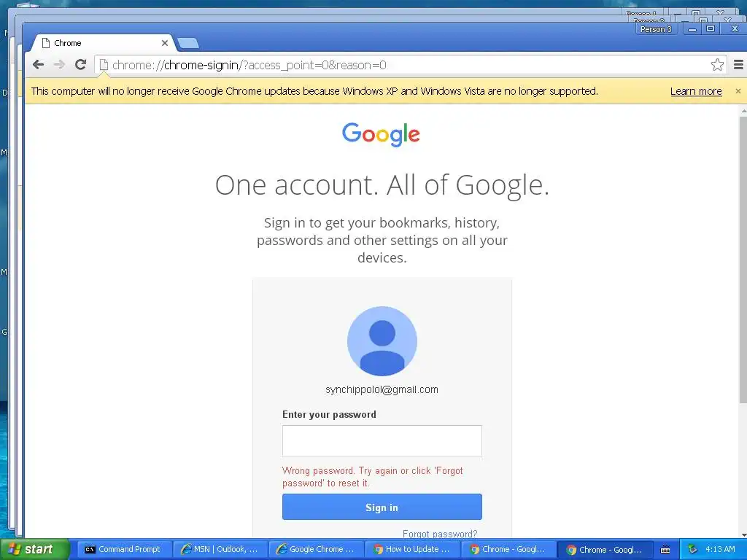Minimize the Person 3 Chrome window

[x=692, y=29]
